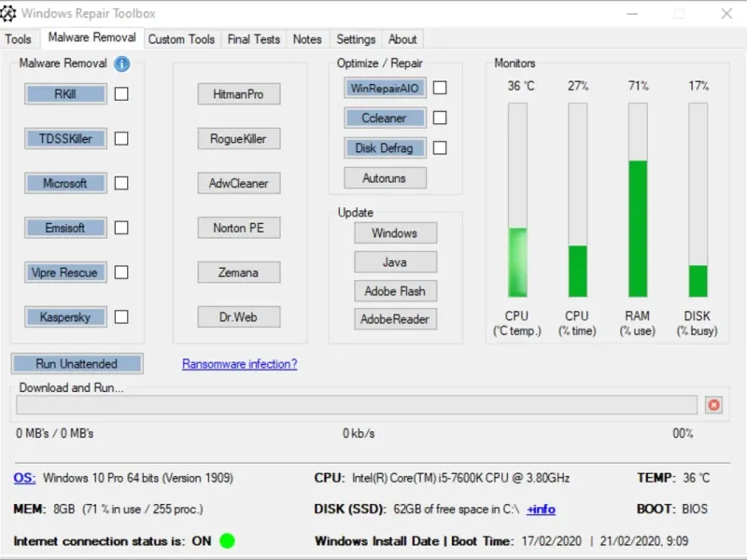Launch RogueKiller
Viewport: 747px width, 560px height.
pyautogui.click(x=239, y=138)
